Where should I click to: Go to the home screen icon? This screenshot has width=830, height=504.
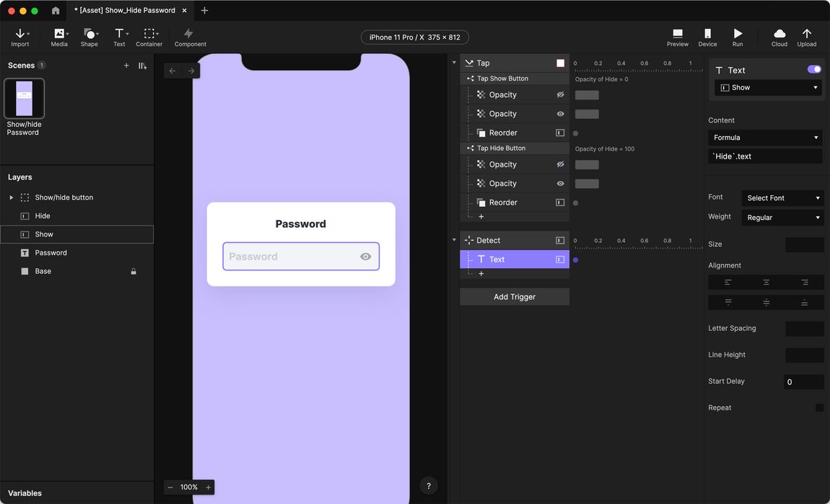pos(56,11)
